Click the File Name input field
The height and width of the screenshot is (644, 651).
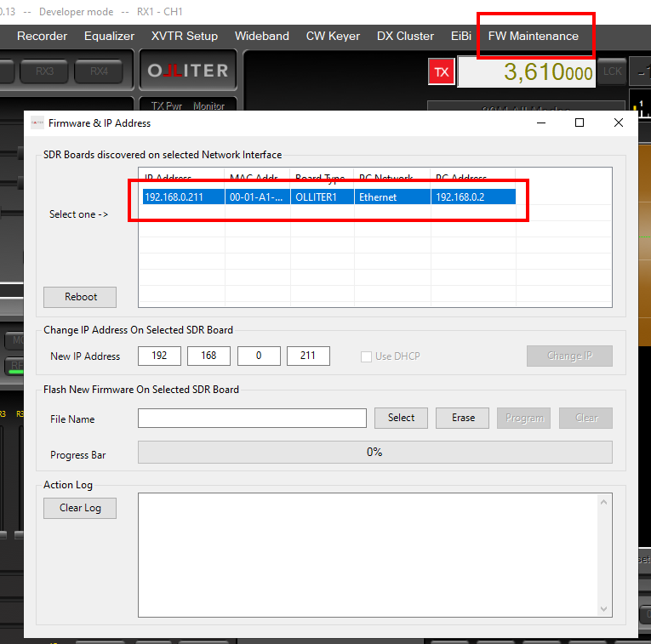252,418
